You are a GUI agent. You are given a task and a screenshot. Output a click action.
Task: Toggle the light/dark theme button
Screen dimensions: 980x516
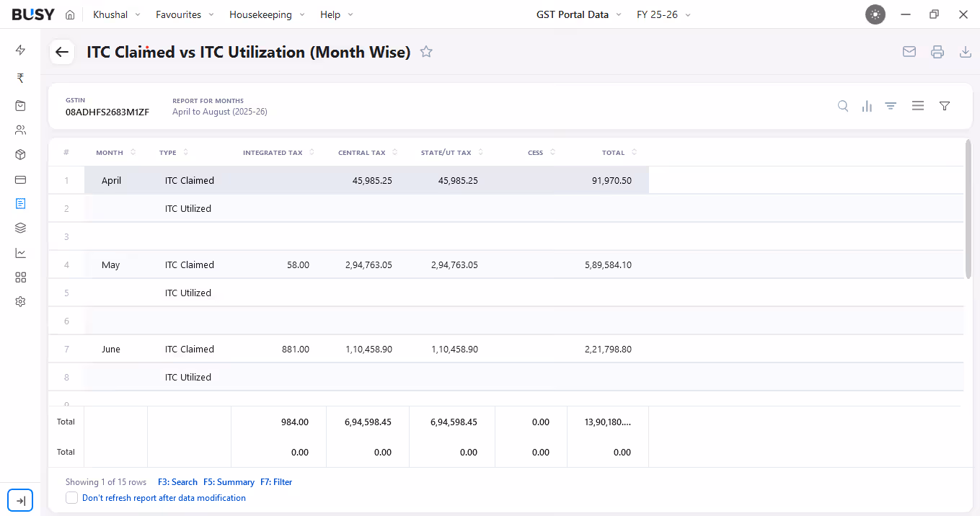click(x=875, y=14)
